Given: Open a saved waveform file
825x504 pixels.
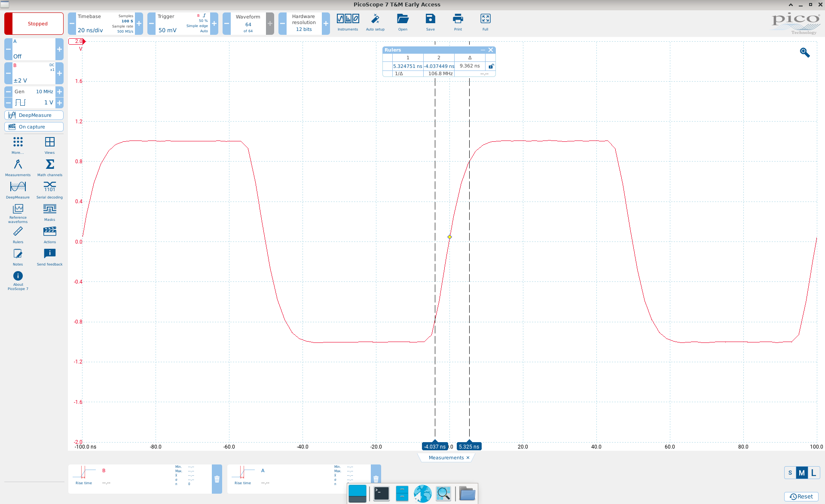Looking at the screenshot, I should pyautogui.click(x=403, y=23).
